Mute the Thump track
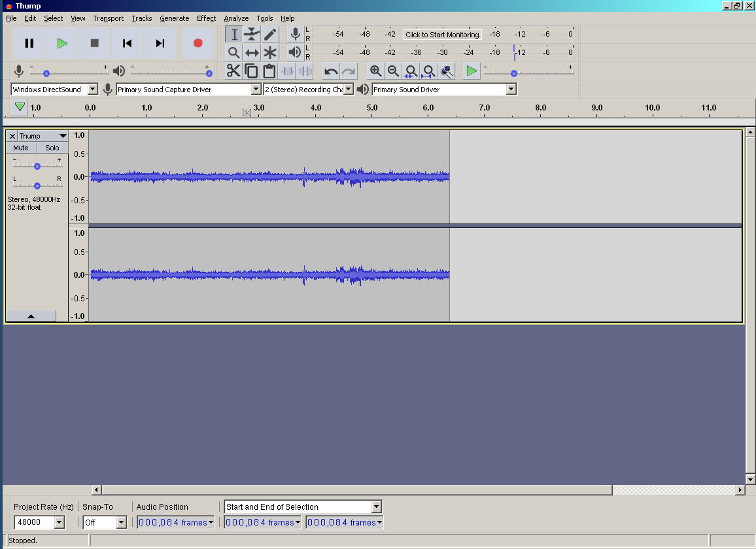The height and width of the screenshot is (549, 756). (x=21, y=148)
